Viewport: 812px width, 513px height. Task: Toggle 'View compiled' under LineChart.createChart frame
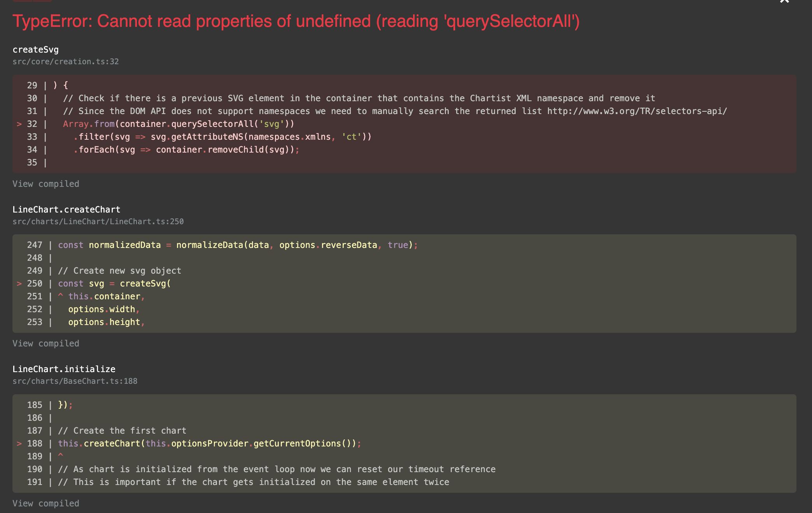click(45, 343)
